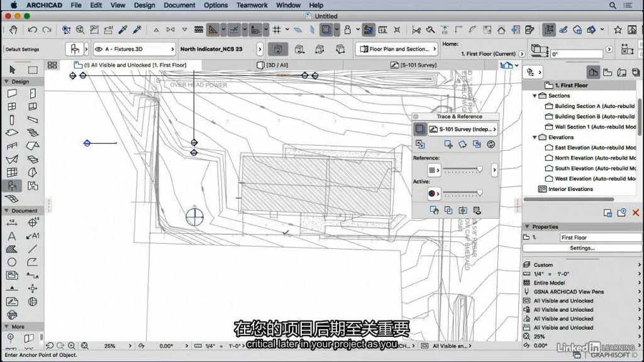644x362 pixels.
Task: Click the Undo arrow in the toolbar
Action: 33,30
